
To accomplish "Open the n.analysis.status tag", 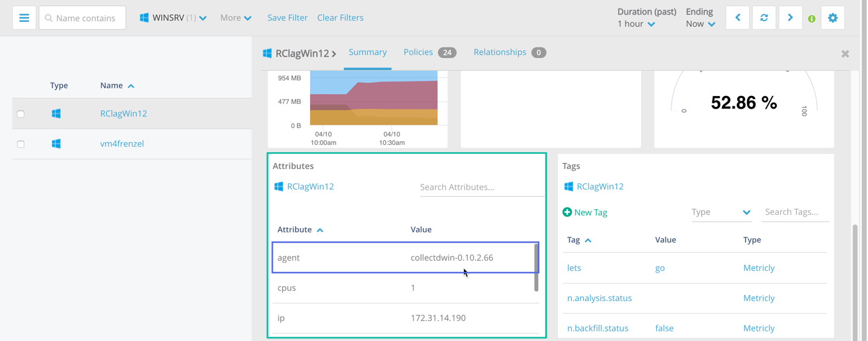I will coord(600,298).
